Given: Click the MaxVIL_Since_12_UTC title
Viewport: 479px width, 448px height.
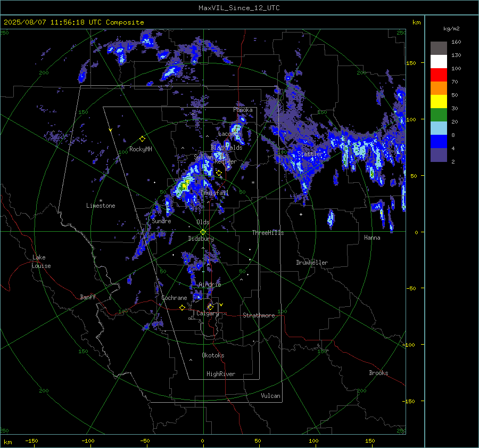Looking at the screenshot, I should pos(239,8).
